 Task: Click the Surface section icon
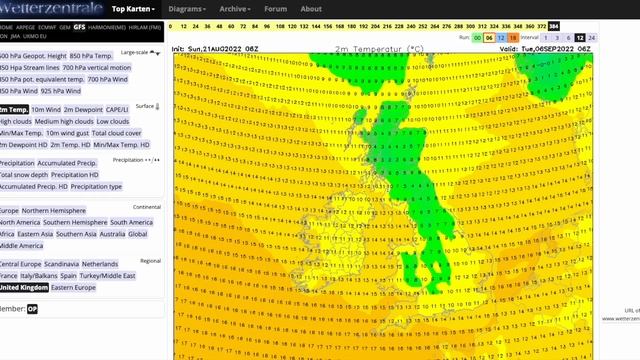click(158, 107)
